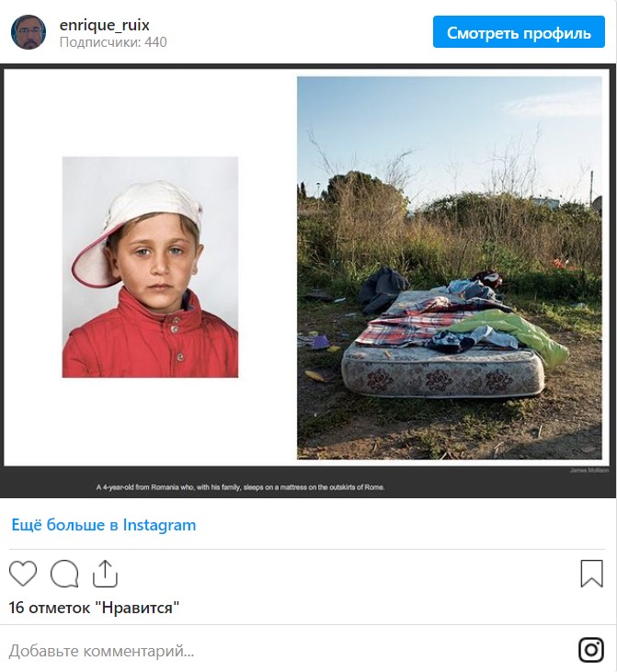Open the boy's portrait photo

pos(150,267)
